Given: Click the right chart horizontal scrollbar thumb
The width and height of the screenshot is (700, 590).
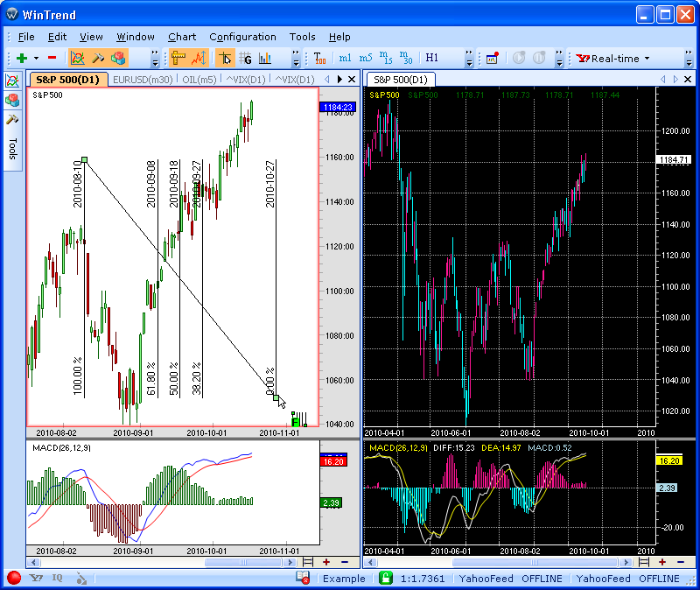Looking at the screenshot, I should [535, 562].
